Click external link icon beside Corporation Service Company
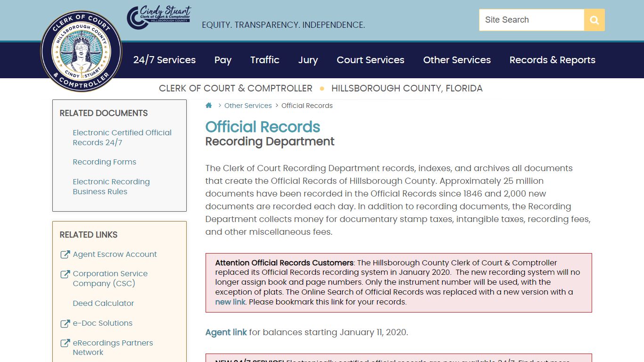Image resolution: width=644 pixels, height=362 pixels. click(x=65, y=274)
